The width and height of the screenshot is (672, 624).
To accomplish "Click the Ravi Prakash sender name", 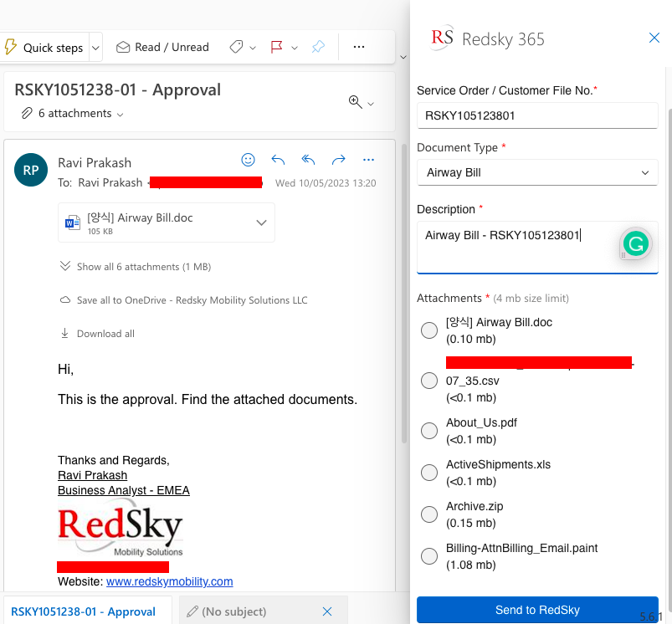I will click(95, 163).
